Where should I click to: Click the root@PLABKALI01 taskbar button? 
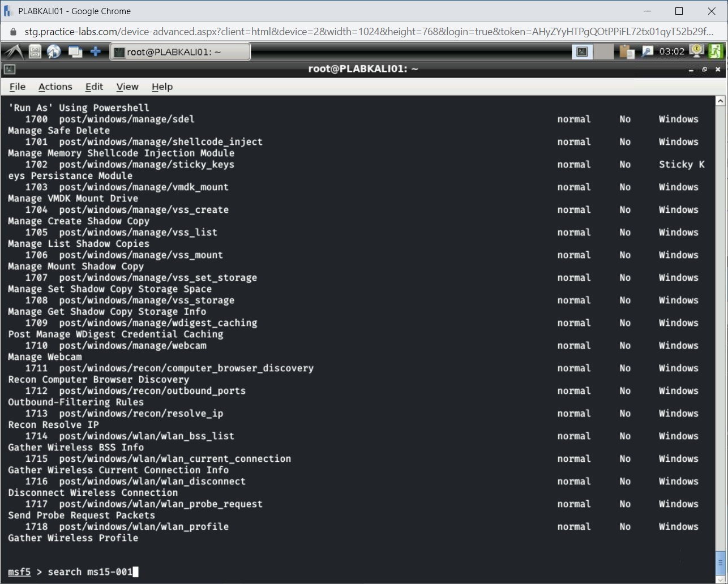(x=180, y=51)
